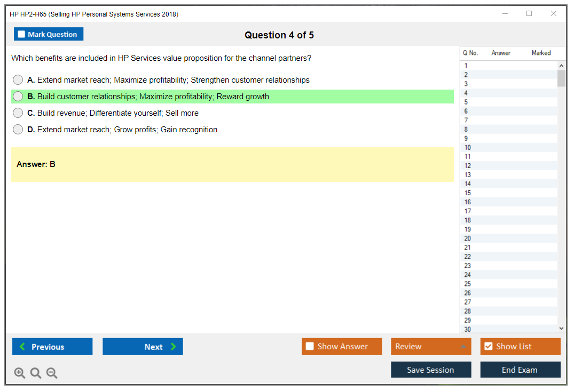Pick option D Extend market reach
Viewport: 574px width, 392px height.
18,130
